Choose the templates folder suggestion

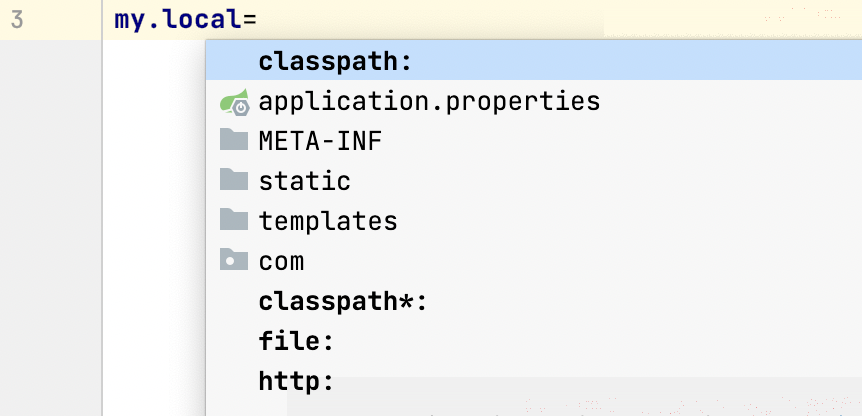point(534,221)
